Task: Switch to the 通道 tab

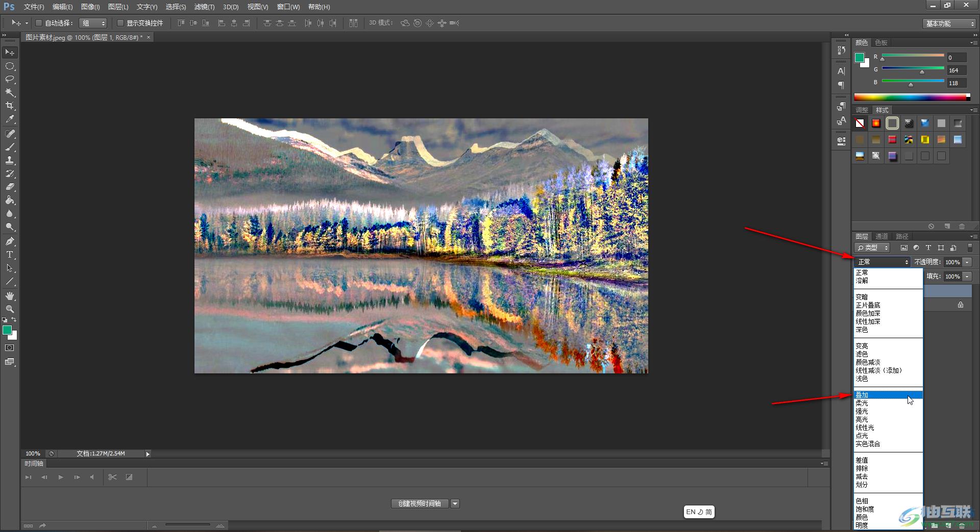Action: 882,236
